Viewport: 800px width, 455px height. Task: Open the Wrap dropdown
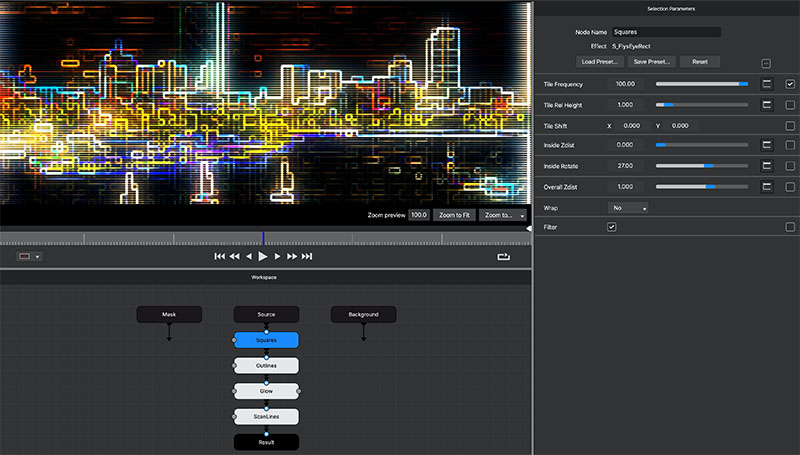tap(629, 208)
